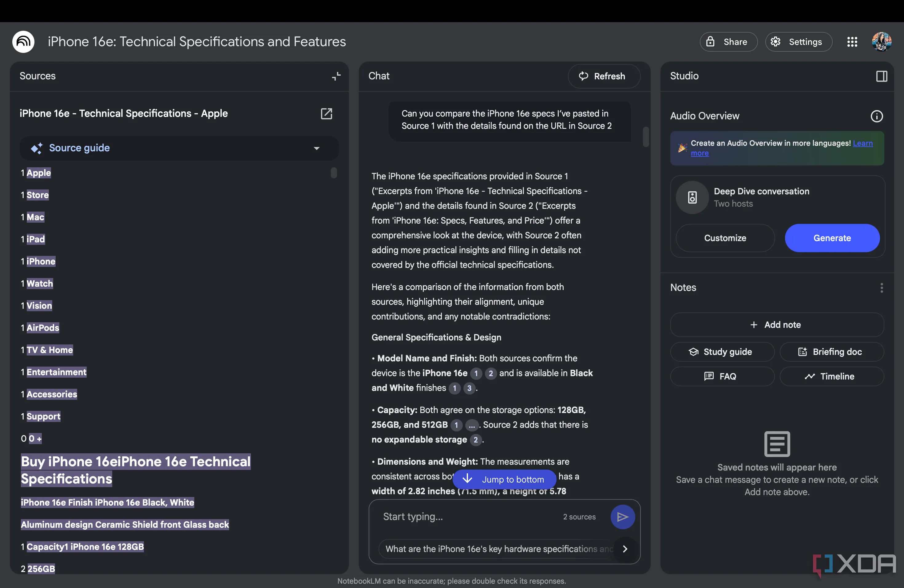This screenshot has height=588, width=904.
Task: Click highlighted 'iPad' source text
Action: click(x=35, y=239)
